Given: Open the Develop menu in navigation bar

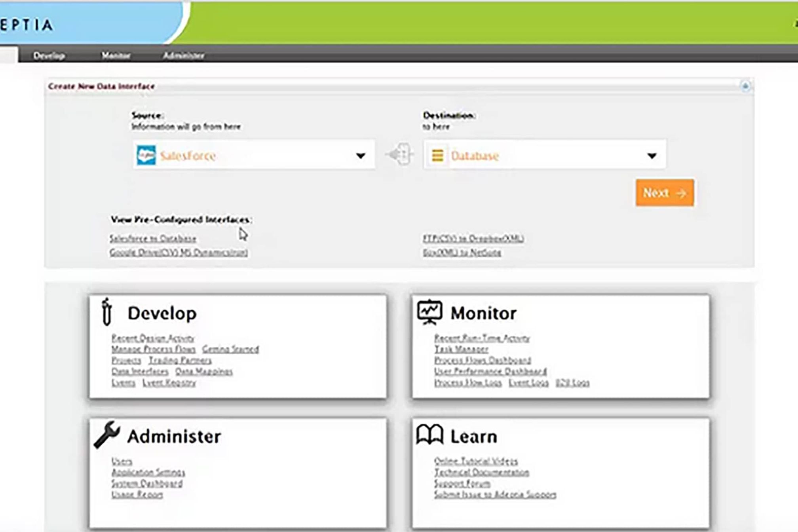Looking at the screenshot, I should point(49,55).
